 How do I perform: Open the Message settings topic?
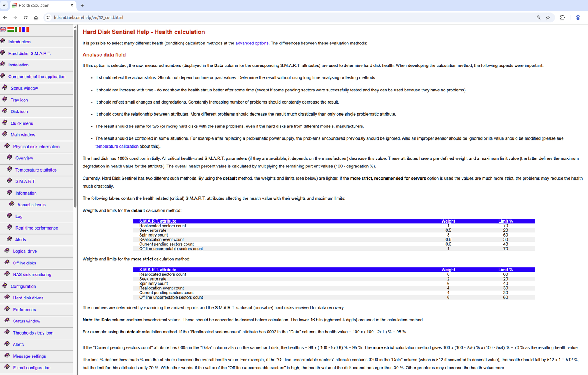tap(29, 356)
